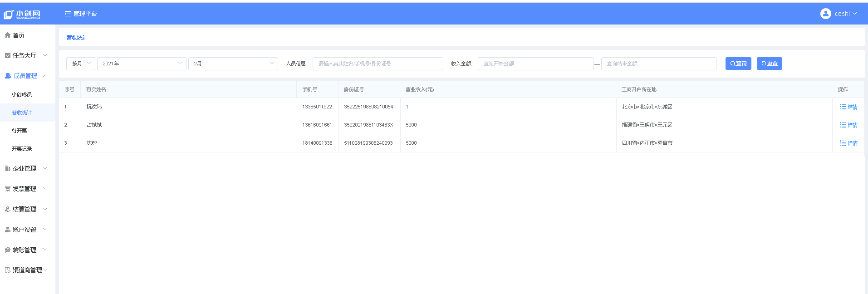This screenshot has height=294, width=868.
Task: Open the 按月 period type dropdown
Action: coord(81,64)
